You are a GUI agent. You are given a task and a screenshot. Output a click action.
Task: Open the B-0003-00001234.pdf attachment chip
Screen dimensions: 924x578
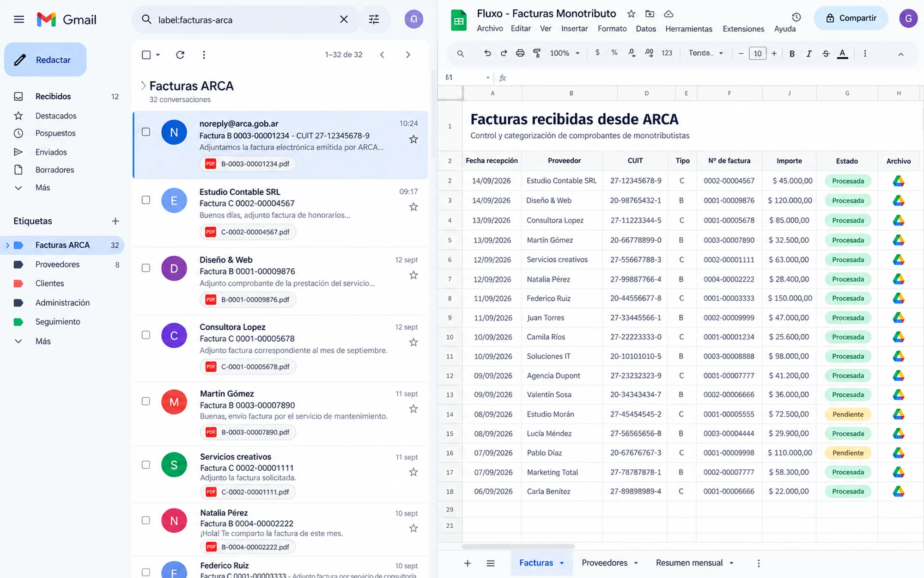[248, 164]
